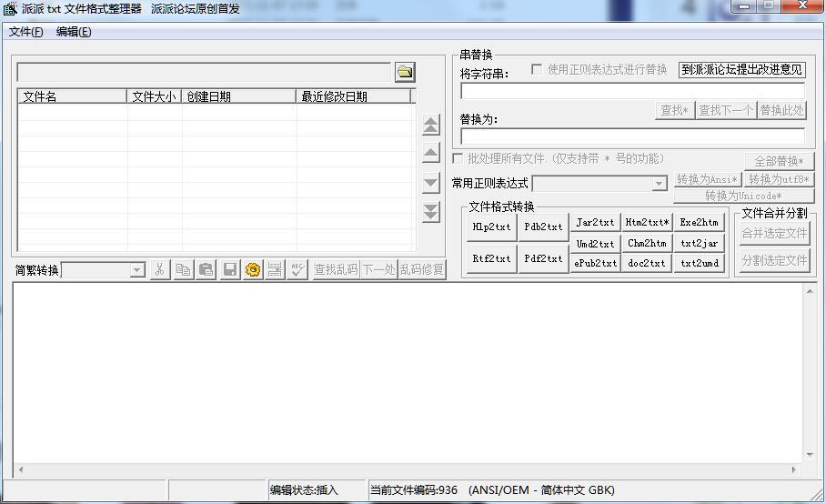
Task: Enable 使用正则表达式进行替换 checkbox
Action: tap(537, 69)
